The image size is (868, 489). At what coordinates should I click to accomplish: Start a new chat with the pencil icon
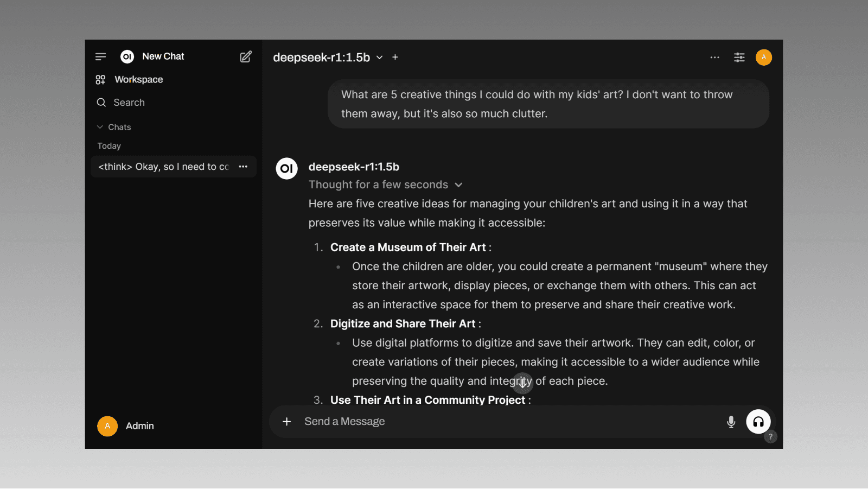click(x=246, y=56)
